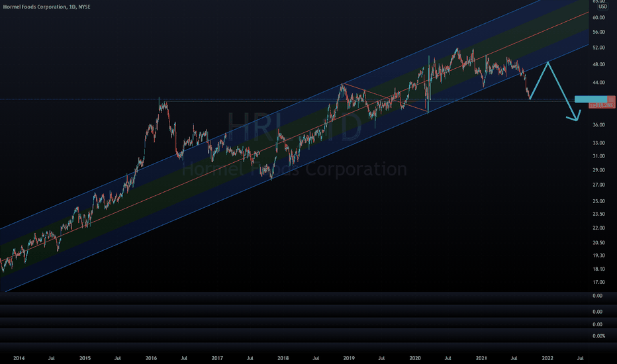The image size is (617, 364).
Task: Click the 2020 label on time axis
Action: [415, 358]
